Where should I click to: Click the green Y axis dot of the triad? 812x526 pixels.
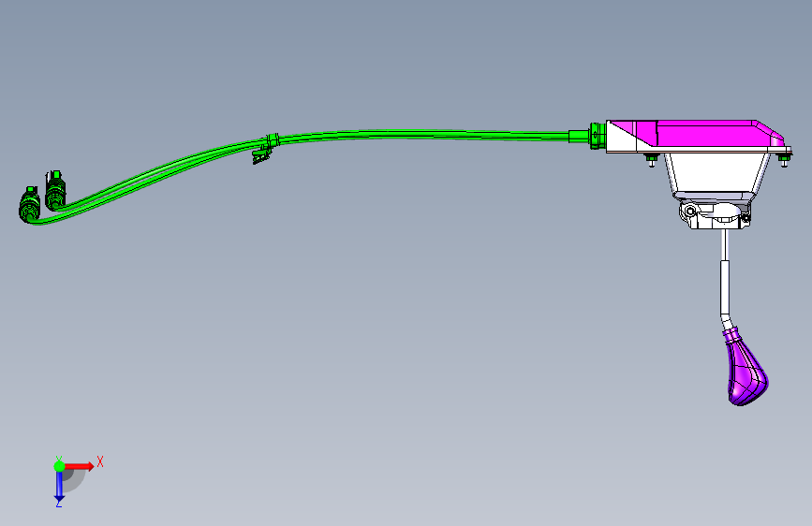click(59, 466)
